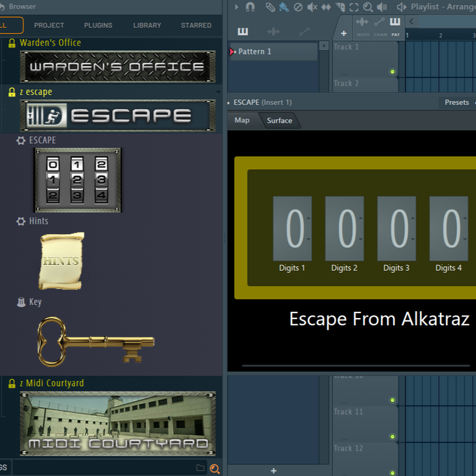Toggle the green mute LED on Track 12
The width and height of the screenshot is (476, 476).
pos(392,437)
